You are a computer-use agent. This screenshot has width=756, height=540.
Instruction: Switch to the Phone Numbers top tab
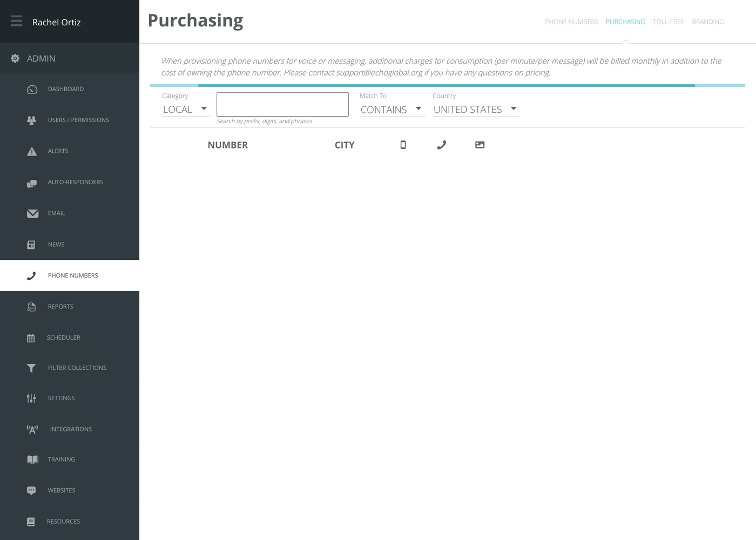[571, 22]
